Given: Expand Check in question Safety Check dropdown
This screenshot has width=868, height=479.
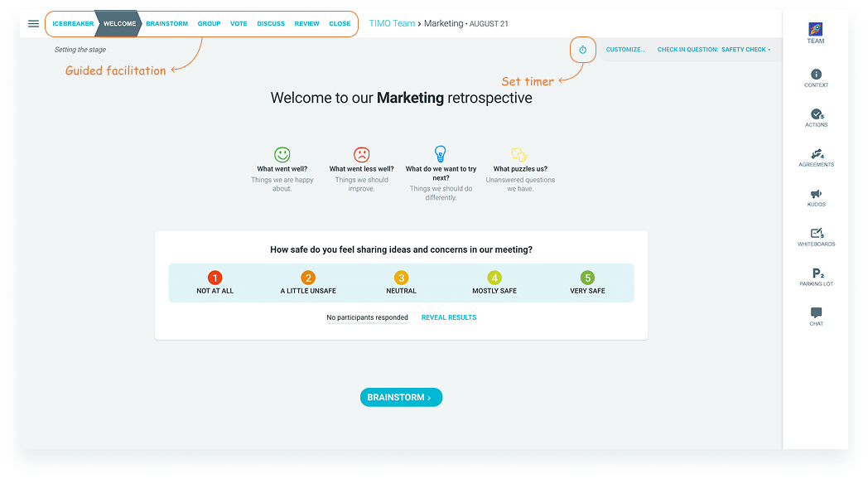Looking at the screenshot, I should (714, 50).
